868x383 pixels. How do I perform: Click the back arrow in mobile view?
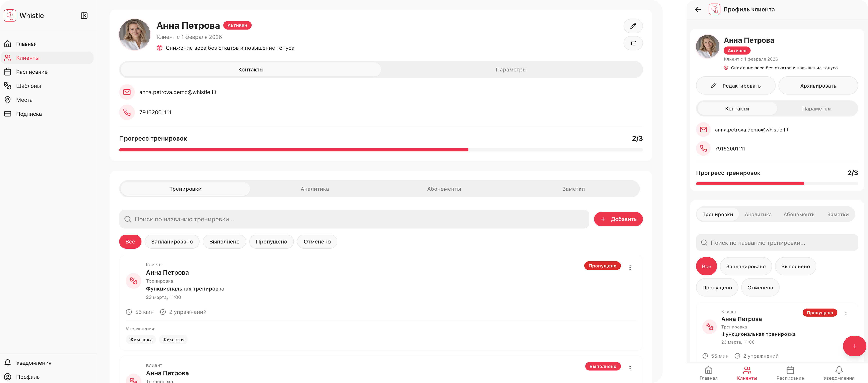698,9
